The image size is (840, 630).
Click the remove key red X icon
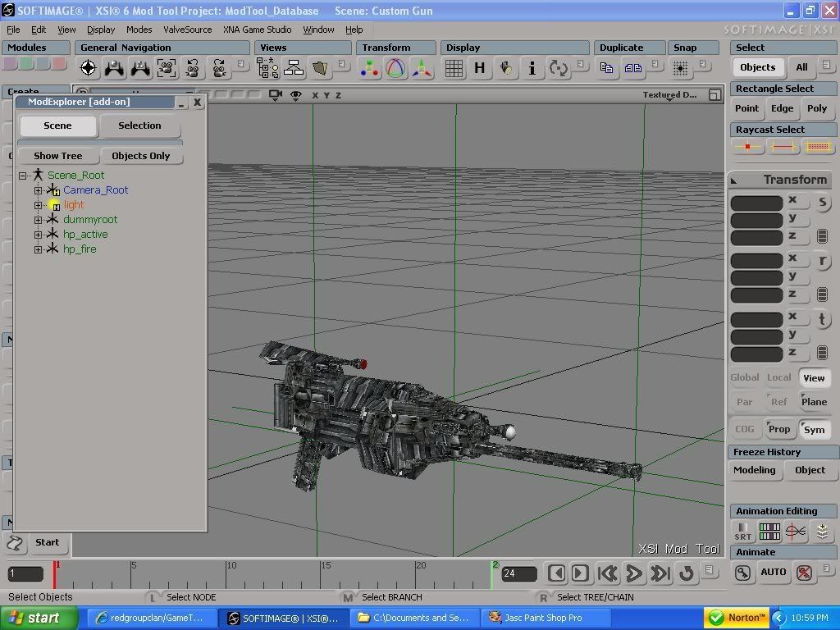tap(804, 573)
